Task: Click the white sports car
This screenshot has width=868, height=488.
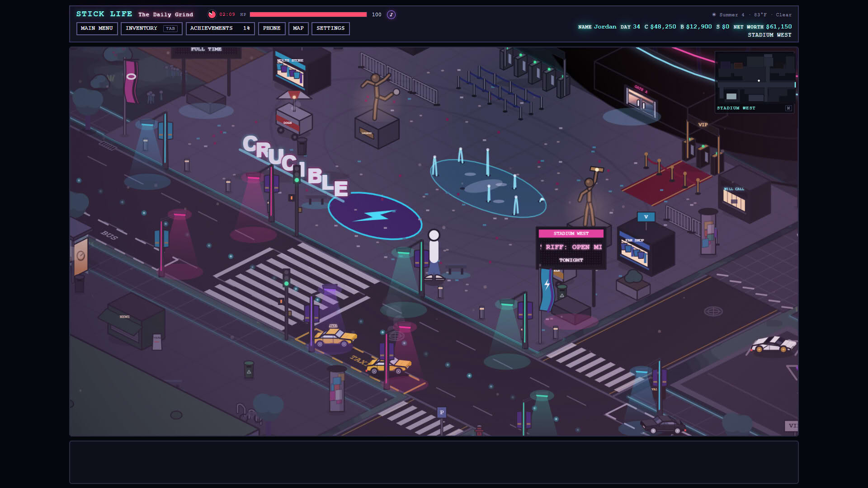Action: click(774, 345)
